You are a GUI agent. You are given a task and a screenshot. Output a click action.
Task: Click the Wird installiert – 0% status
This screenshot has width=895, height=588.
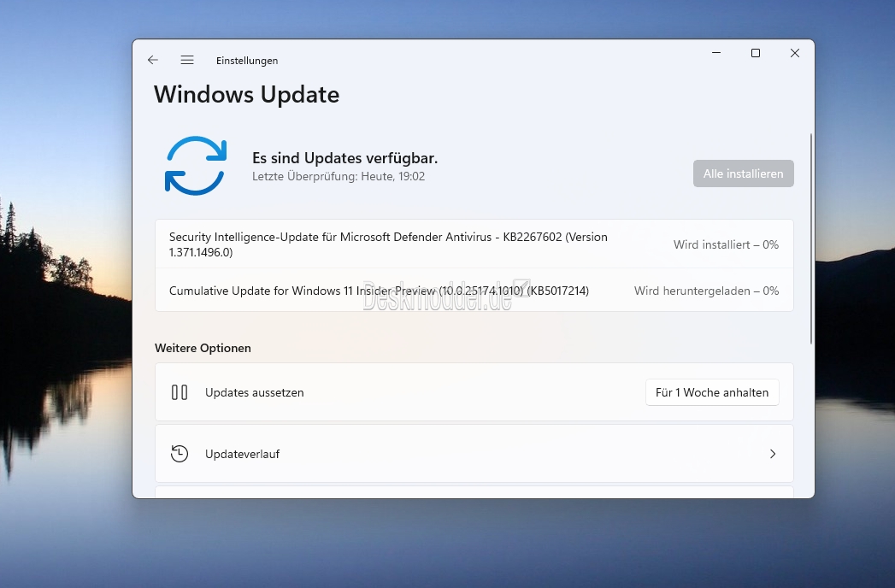pos(726,244)
